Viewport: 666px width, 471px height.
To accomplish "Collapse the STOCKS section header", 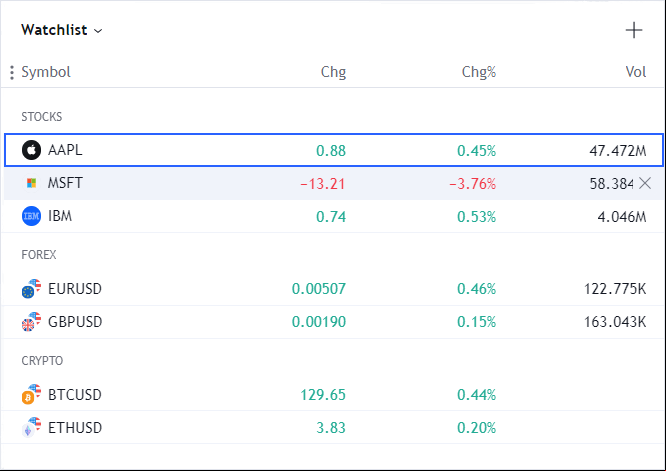I will pyautogui.click(x=42, y=117).
